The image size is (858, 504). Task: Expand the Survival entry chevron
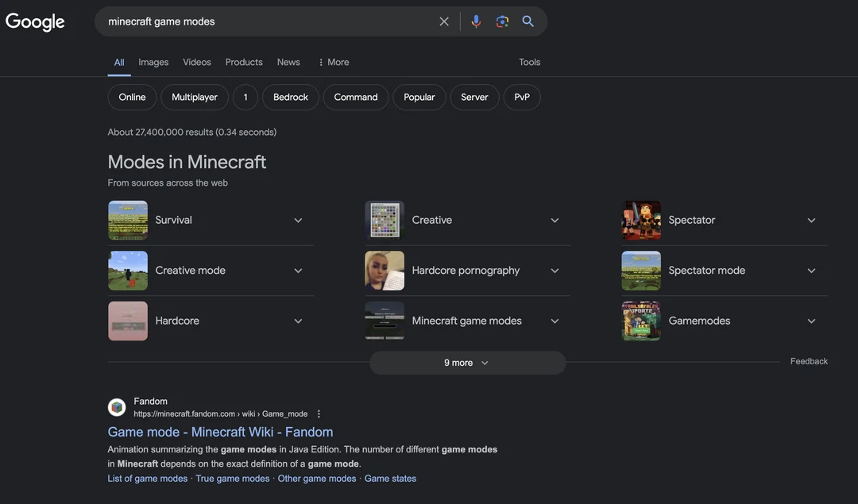click(x=298, y=220)
